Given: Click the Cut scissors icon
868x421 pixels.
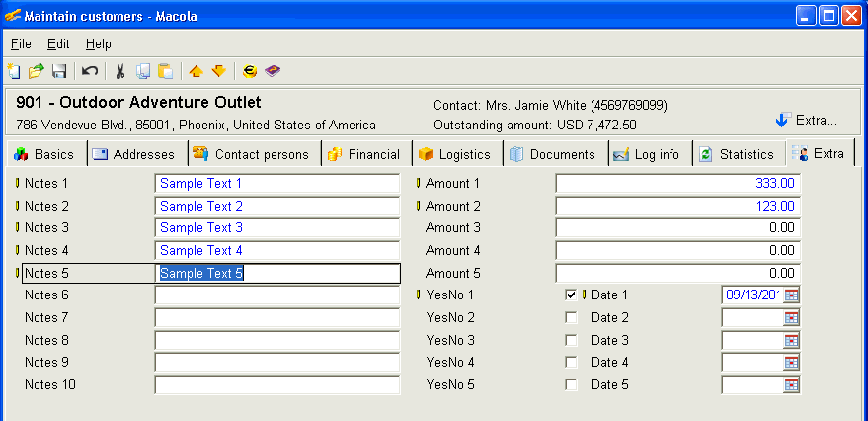Looking at the screenshot, I should (x=120, y=71).
